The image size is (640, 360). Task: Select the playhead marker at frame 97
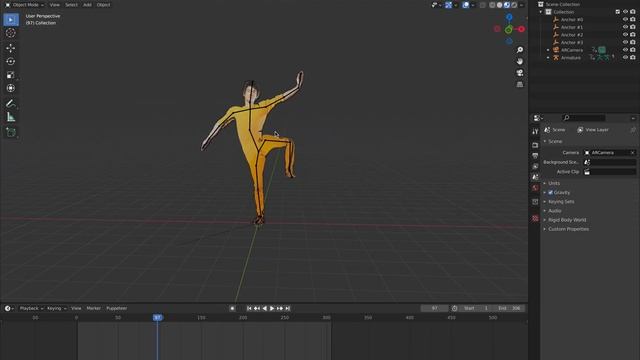(158, 318)
